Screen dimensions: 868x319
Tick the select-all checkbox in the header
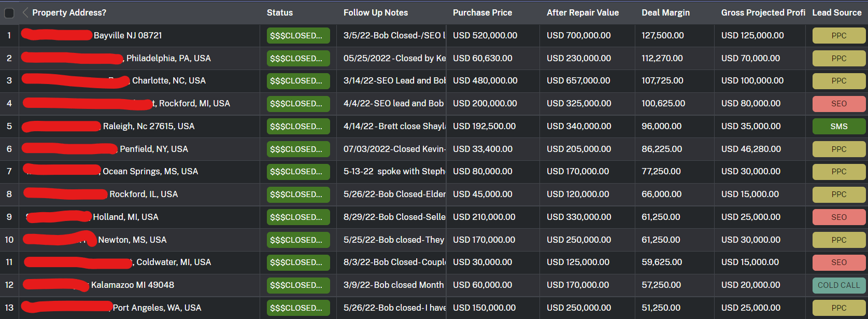pos(9,13)
